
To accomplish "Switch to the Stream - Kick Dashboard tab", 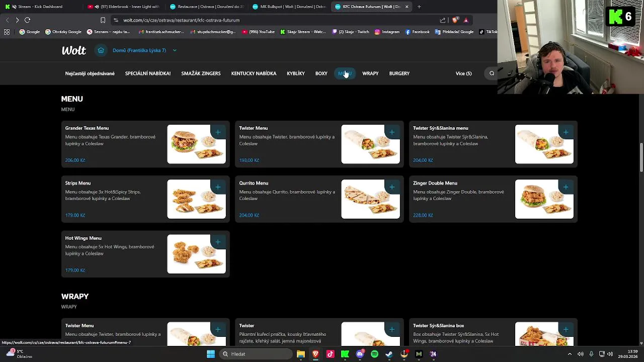I will 40,7.
